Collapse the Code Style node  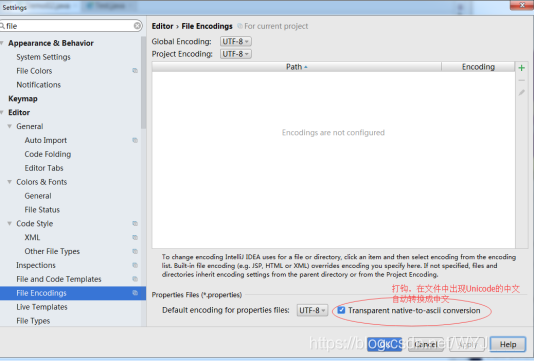pos(10,223)
